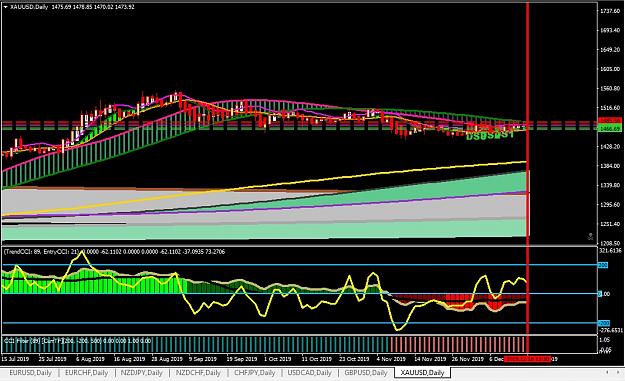Click the blue 0.00 level label

pyautogui.click(x=604, y=294)
